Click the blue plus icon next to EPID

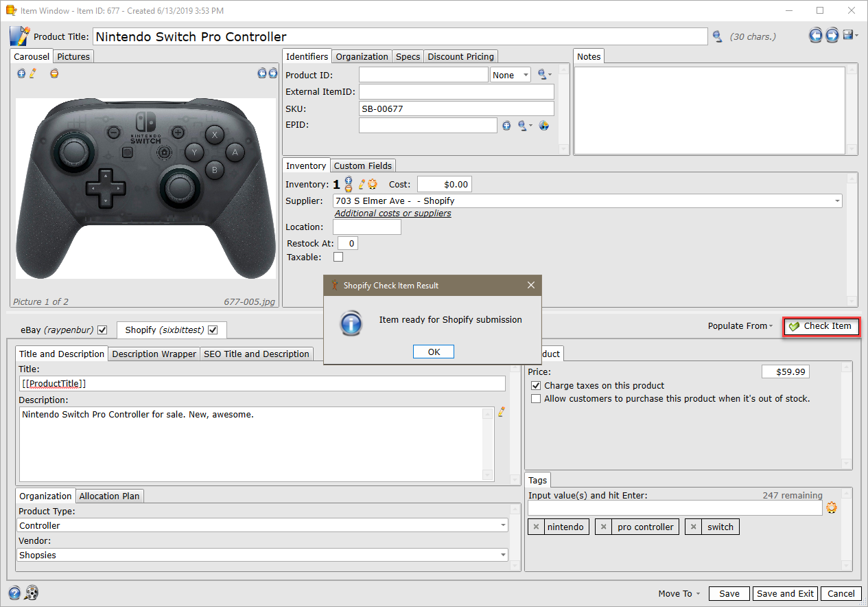pos(506,126)
